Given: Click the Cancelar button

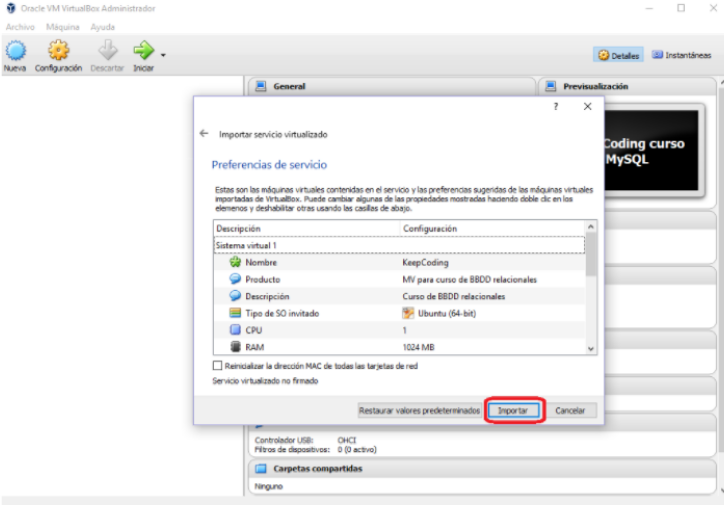Looking at the screenshot, I should coord(570,410).
